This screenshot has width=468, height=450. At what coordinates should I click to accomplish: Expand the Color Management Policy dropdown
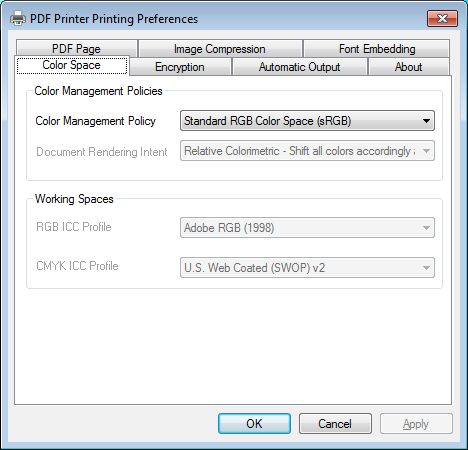[x=307, y=121]
